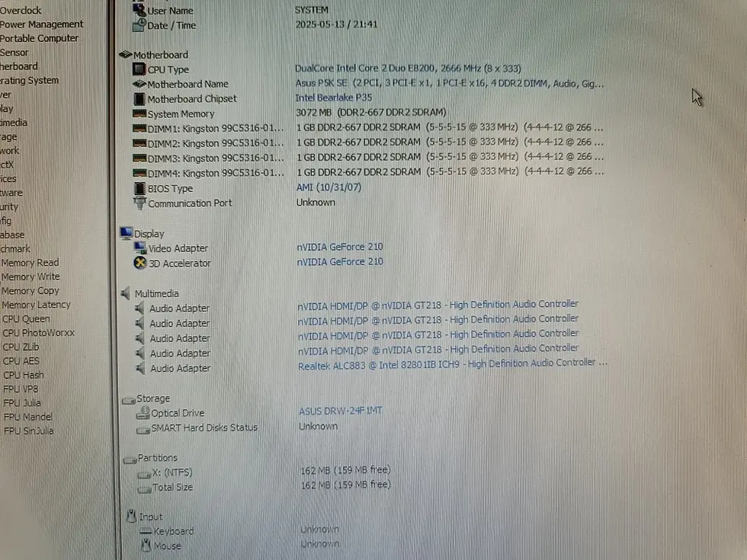The image size is (747, 560).
Task: Select the Motherboard section header icon
Action: coord(125,54)
